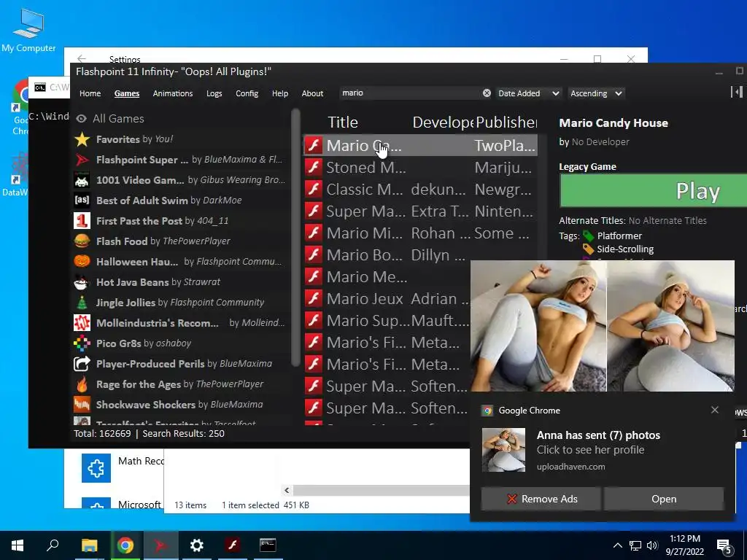Select First Past the Post playlist icon
Screen dimensions: 747x560
(x=82, y=220)
